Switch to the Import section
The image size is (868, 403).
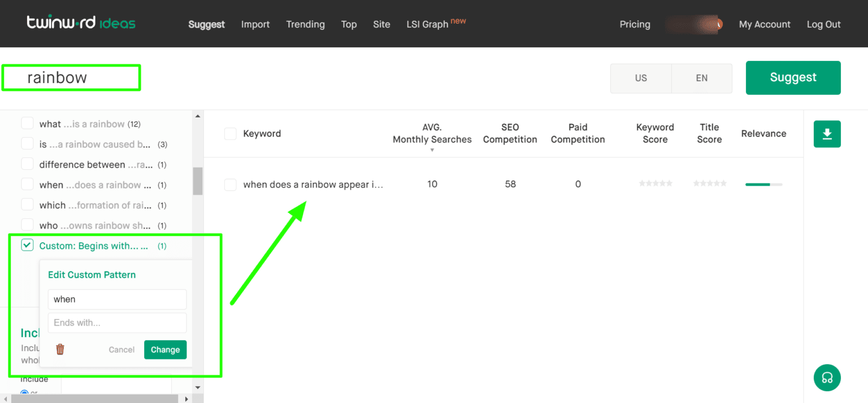coord(255,24)
